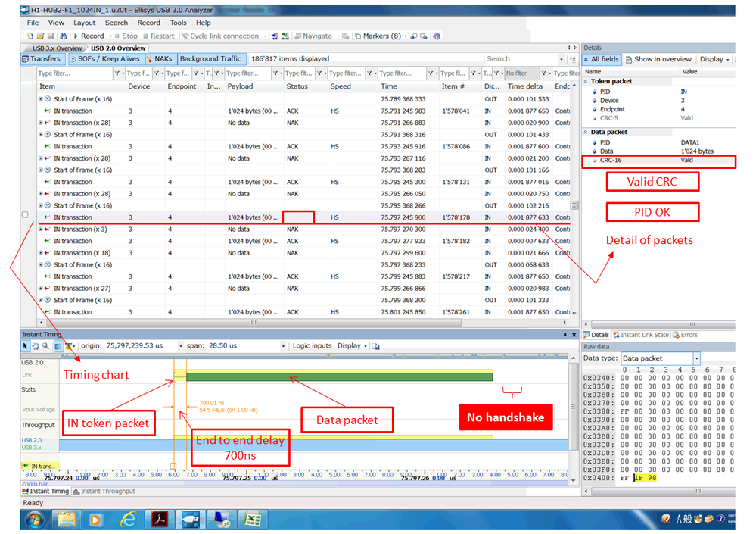Open the Time delta No filter dropdown
This screenshot has width=756, height=534.
(x=546, y=73)
